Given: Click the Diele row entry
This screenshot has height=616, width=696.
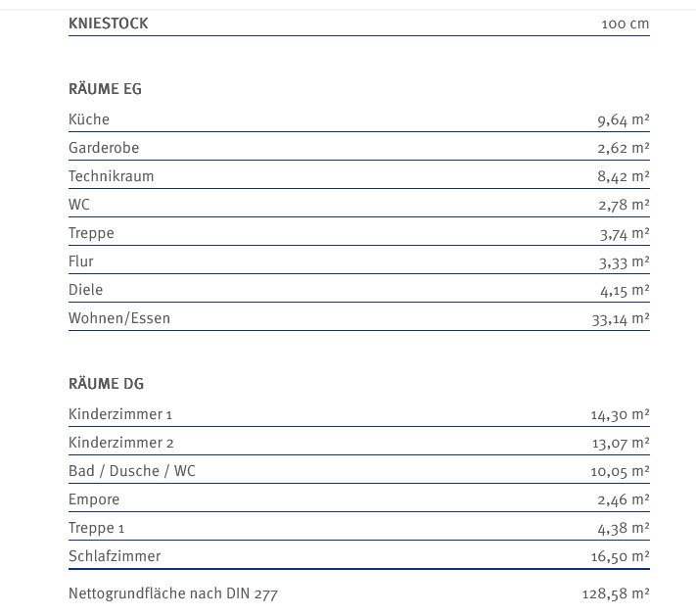Looking at the screenshot, I should [x=85, y=290].
